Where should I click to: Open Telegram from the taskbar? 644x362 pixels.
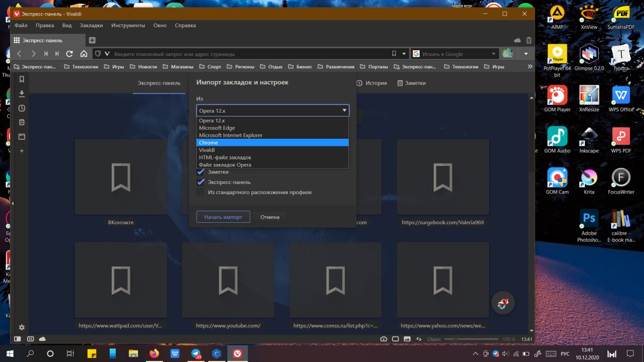point(196,353)
